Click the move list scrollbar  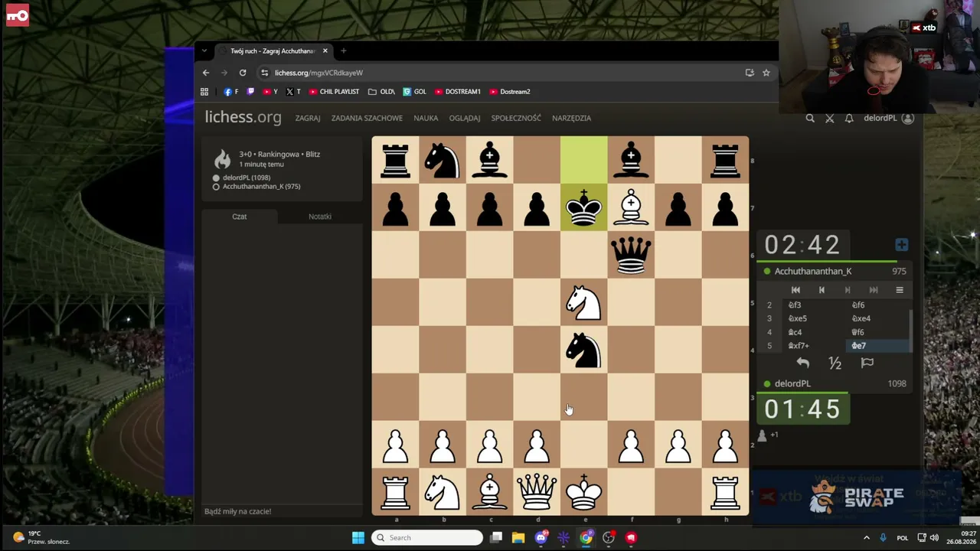pos(911,331)
